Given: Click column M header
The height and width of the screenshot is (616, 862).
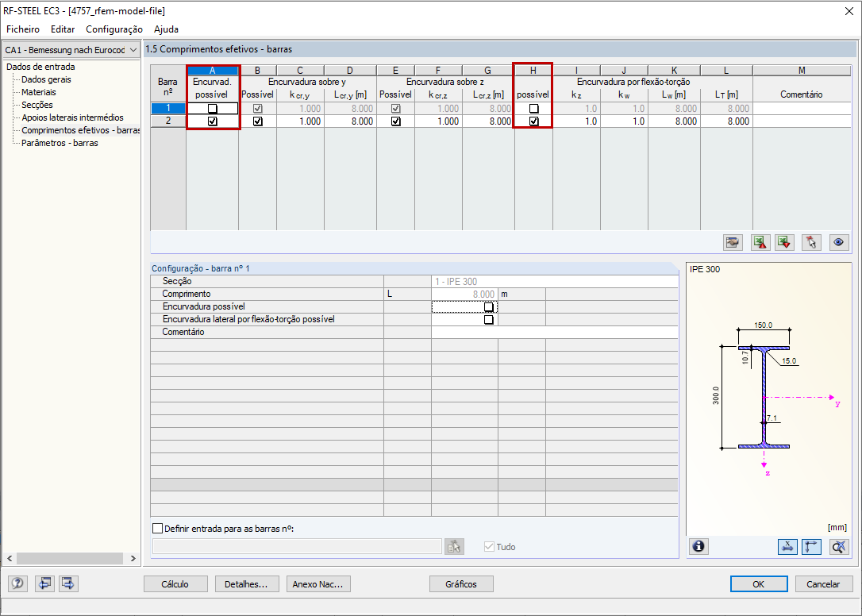Looking at the screenshot, I should 802,71.
